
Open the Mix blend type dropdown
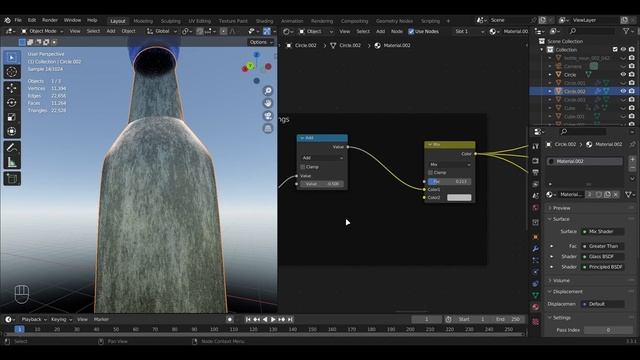[449, 164]
